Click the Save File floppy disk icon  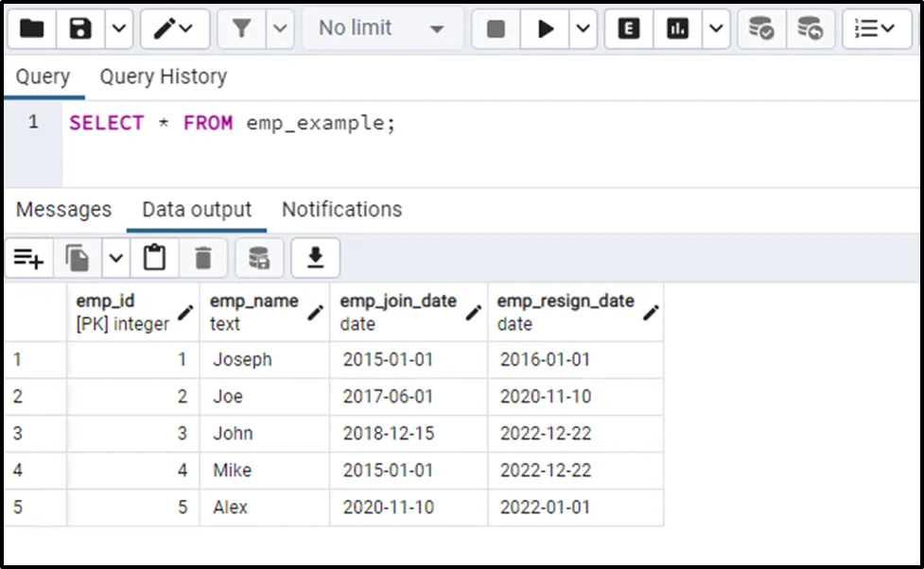tap(80, 29)
